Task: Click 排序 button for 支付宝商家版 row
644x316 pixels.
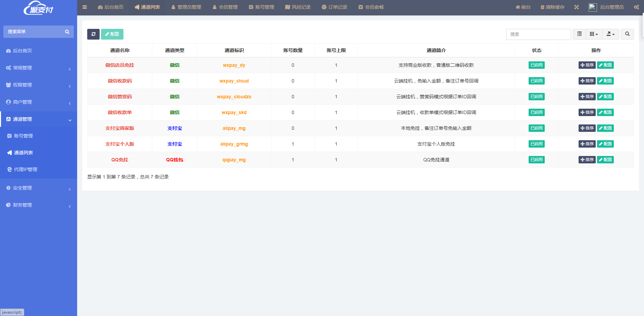Action: coord(587,128)
